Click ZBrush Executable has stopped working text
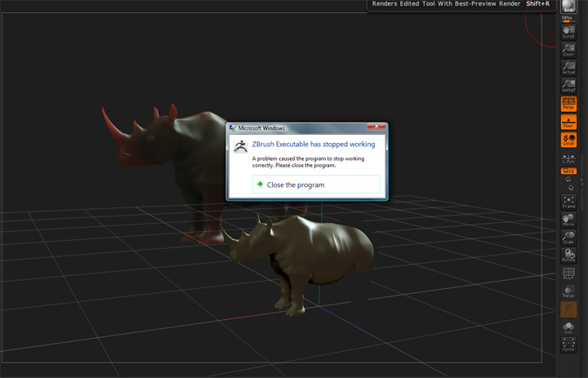 coord(313,145)
